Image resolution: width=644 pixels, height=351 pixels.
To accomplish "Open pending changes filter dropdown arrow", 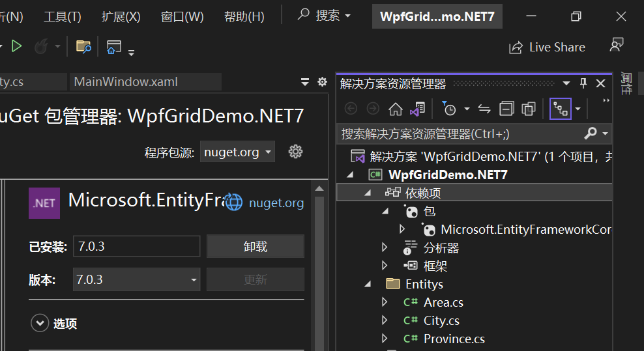I will click(x=467, y=109).
